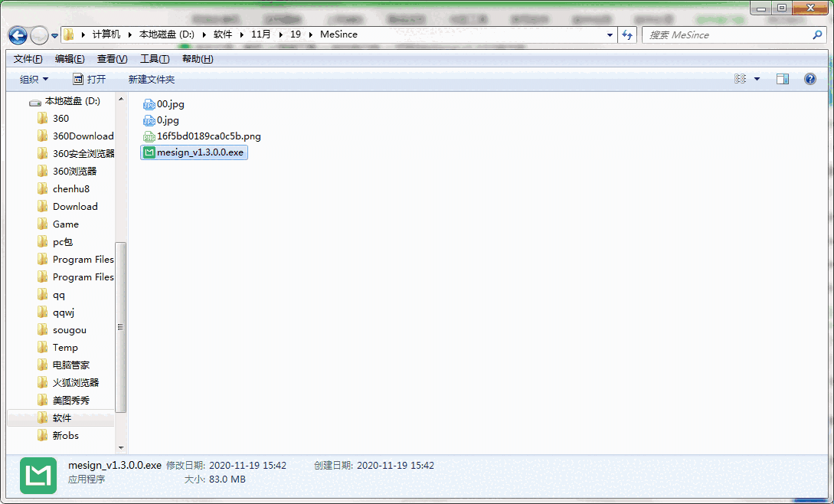Open the qq folder in the tree
Screen dimensions: 834x504
click(x=58, y=295)
